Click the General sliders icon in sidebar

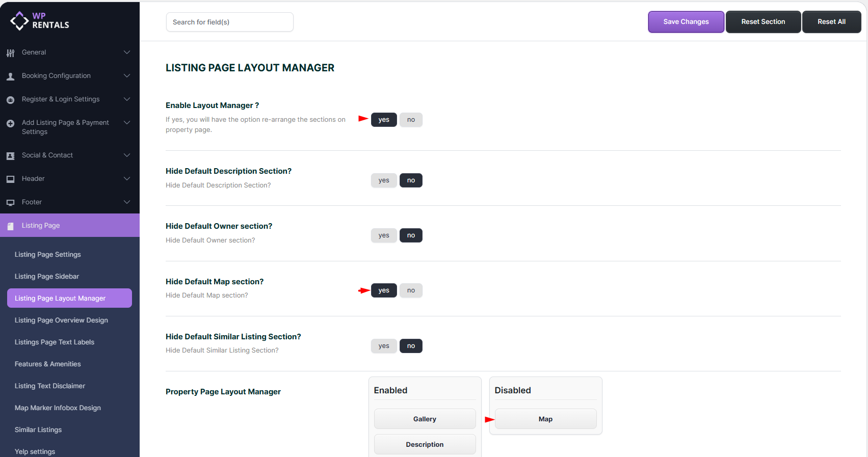[x=10, y=52]
